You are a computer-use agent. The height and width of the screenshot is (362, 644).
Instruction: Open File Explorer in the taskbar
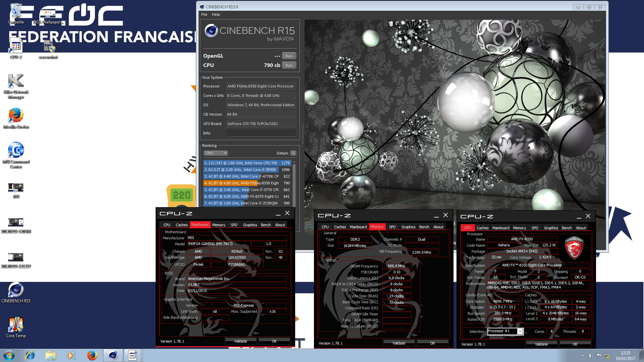pos(51,355)
